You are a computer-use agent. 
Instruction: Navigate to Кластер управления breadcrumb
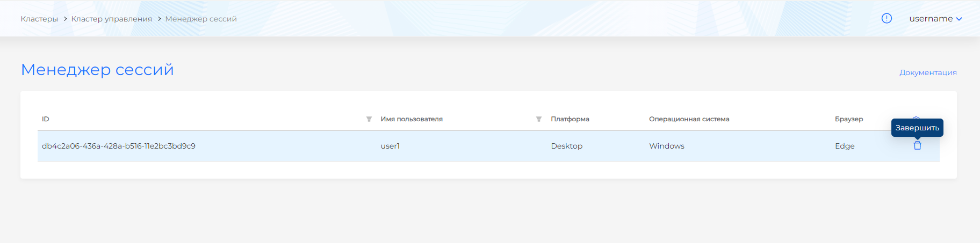click(x=111, y=19)
